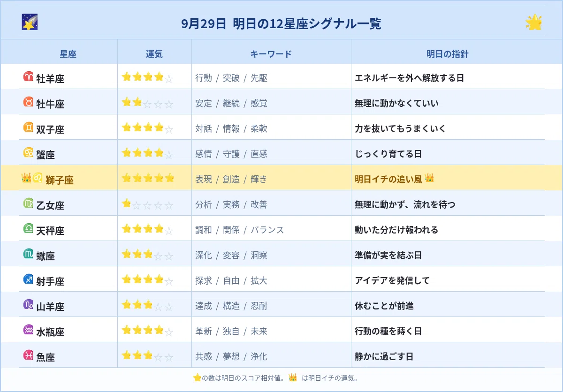The height and width of the screenshot is (392, 563).
Task: Click guidance 無理に動かず、流れを待つ
Action: point(405,204)
